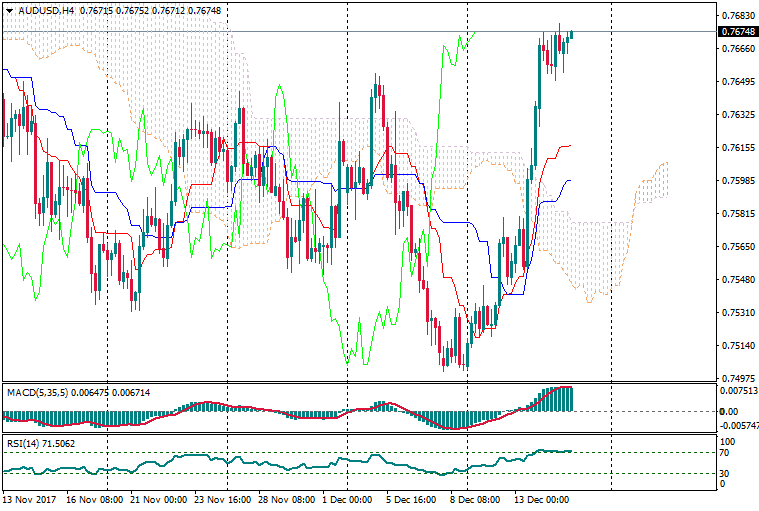Click the 0.76155 level on price scale

click(736, 148)
